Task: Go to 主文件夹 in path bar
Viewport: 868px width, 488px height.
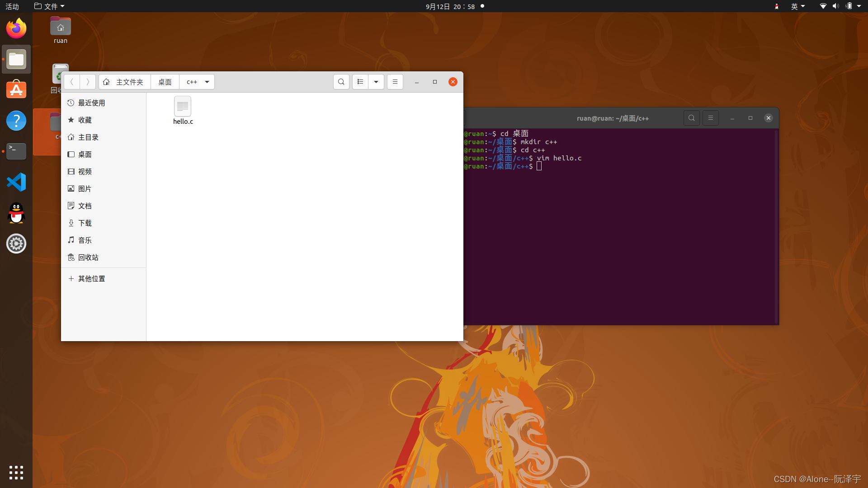Action: tap(125, 82)
